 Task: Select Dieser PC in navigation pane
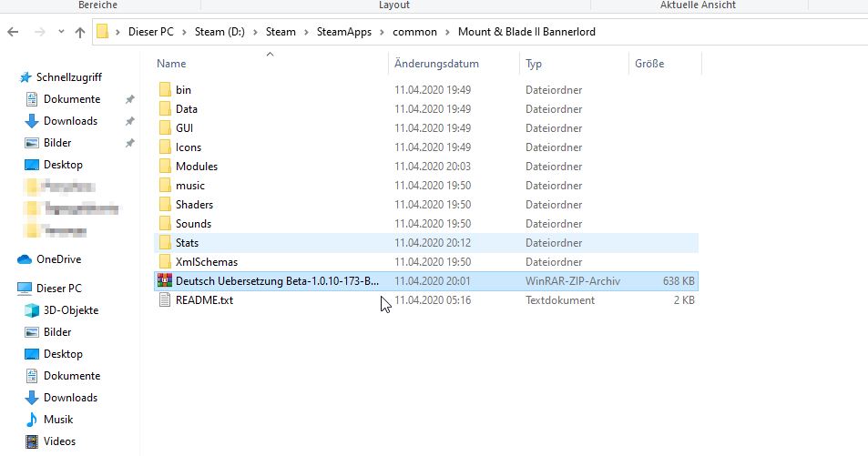(58, 289)
